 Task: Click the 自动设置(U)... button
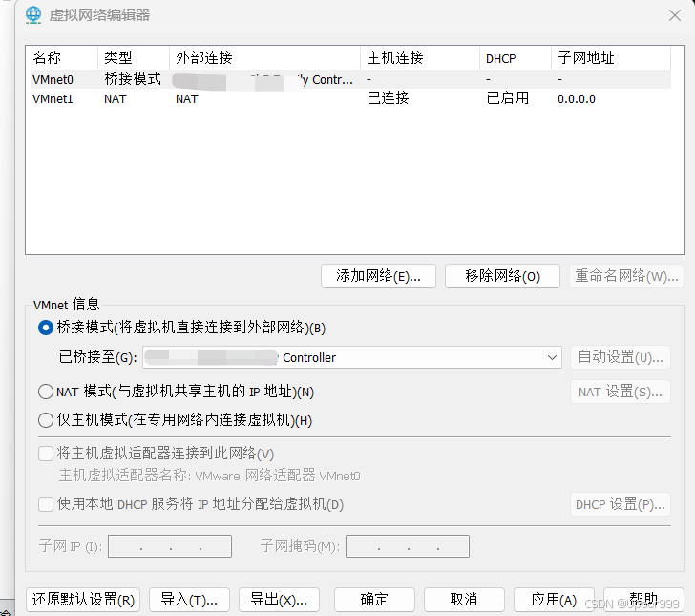[x=621, y=357]
